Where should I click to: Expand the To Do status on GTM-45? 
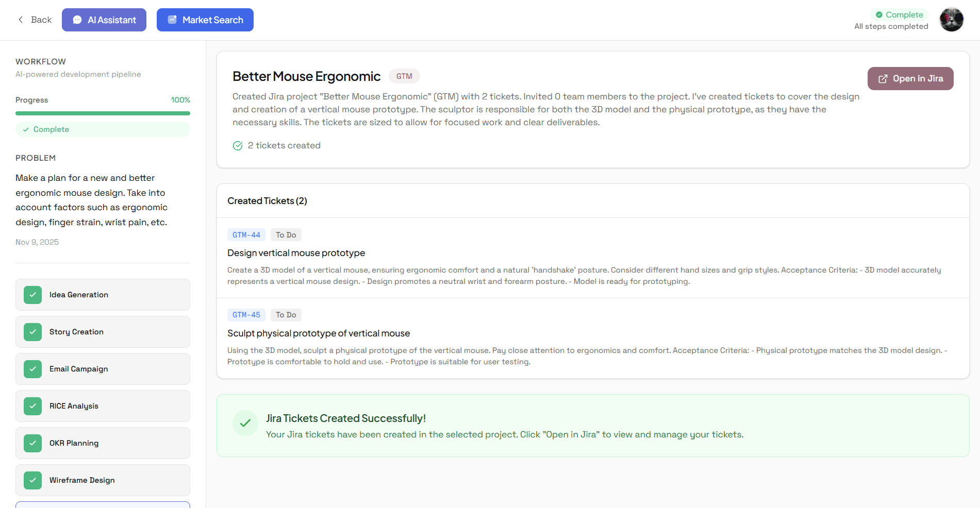(x=286, y=314)
